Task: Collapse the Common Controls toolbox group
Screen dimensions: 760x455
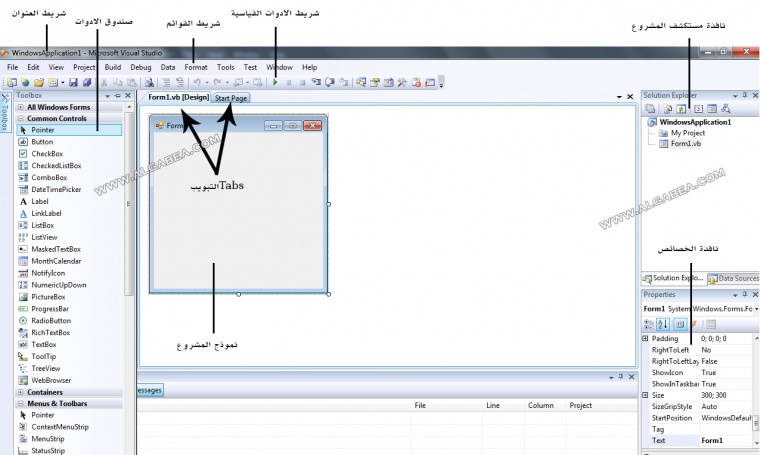Action: point(21,118)
